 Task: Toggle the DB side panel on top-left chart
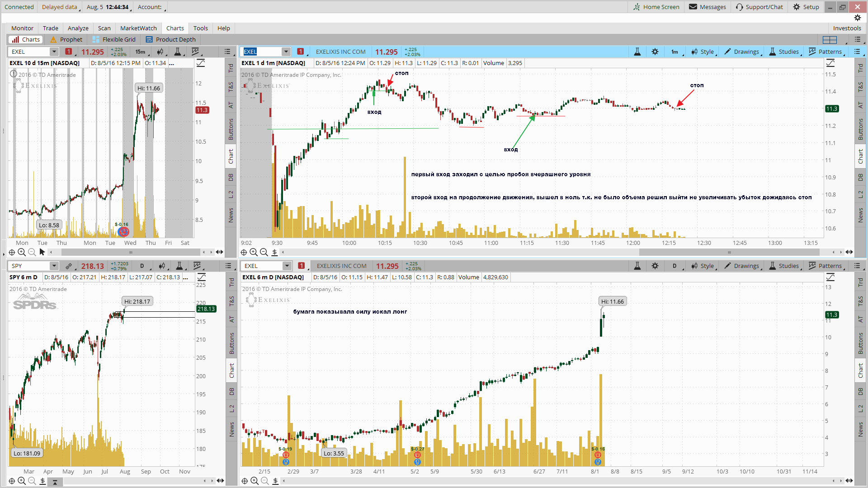click(x=231, y=177)
